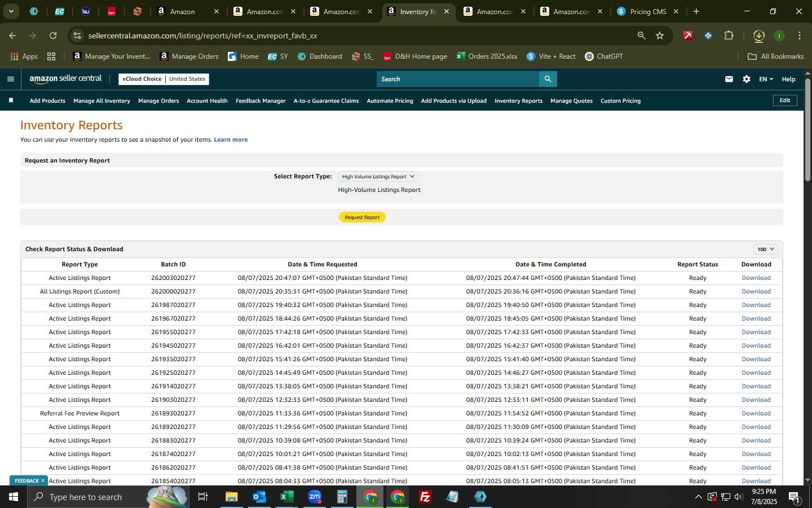Open the Windows notification center icon

point(795,497)
